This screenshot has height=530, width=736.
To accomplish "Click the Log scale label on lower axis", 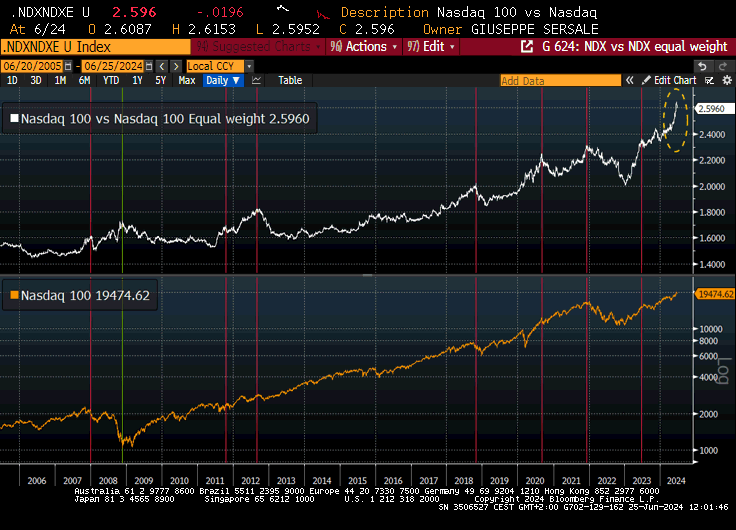I will tap(723, 370).
